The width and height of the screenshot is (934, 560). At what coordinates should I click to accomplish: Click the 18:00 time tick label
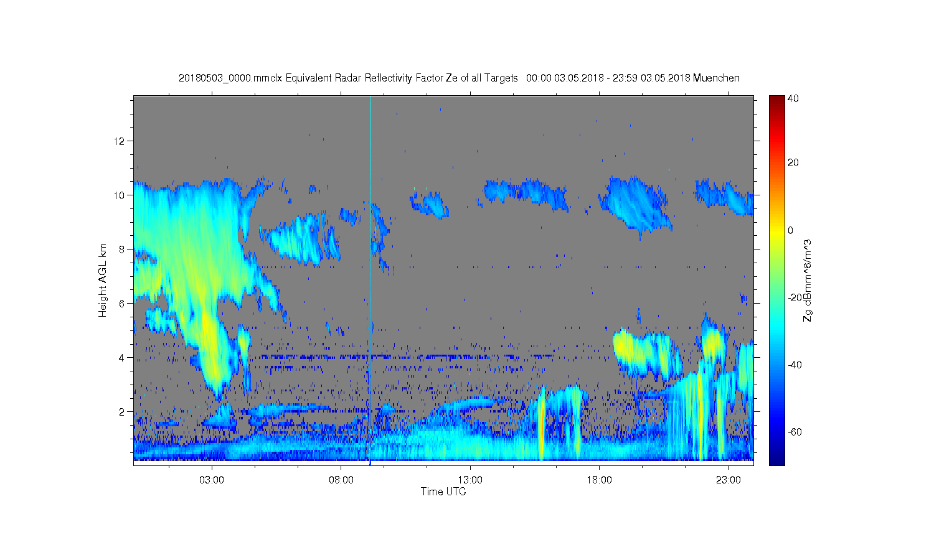coord(599,480)
